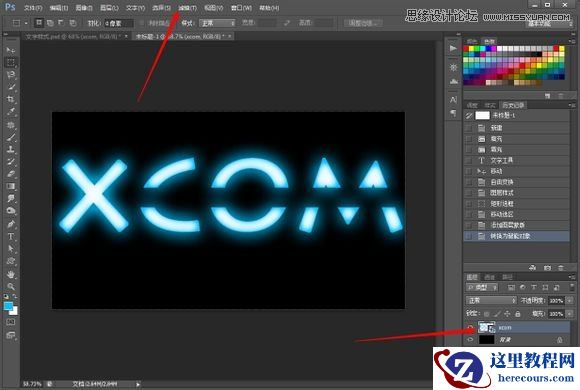This screenshot has height=390, width=580.
Task: Open the 样式 style dropdown in options bar
Action: click(218, 23)
